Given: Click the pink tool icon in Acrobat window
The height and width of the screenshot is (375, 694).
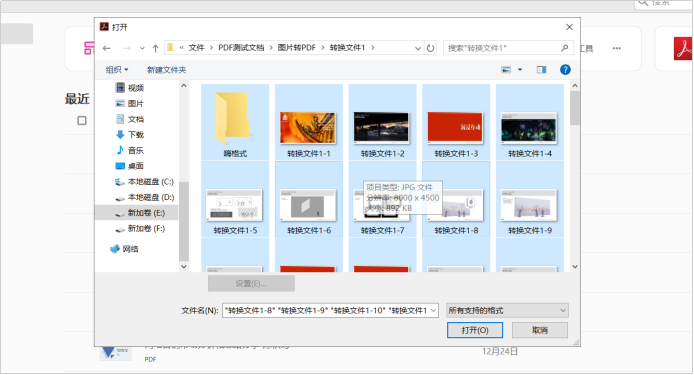Looking at the screenshot, I should point(89,48).
